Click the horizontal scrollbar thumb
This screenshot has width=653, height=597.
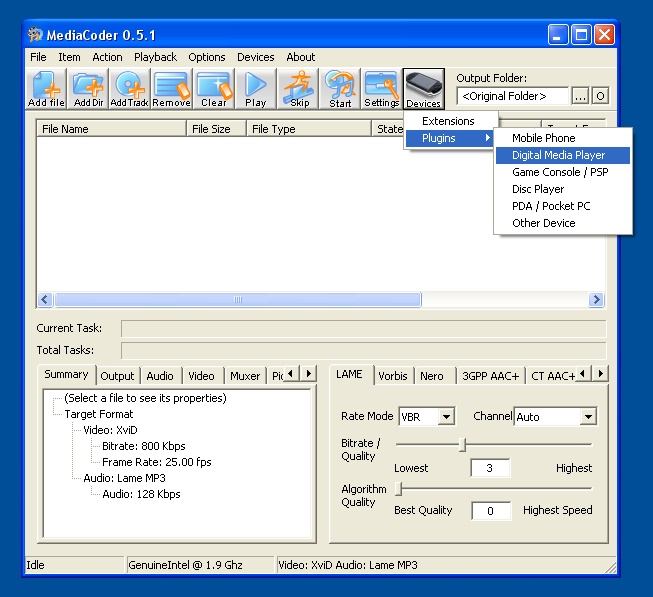click(x=238, y=299)
